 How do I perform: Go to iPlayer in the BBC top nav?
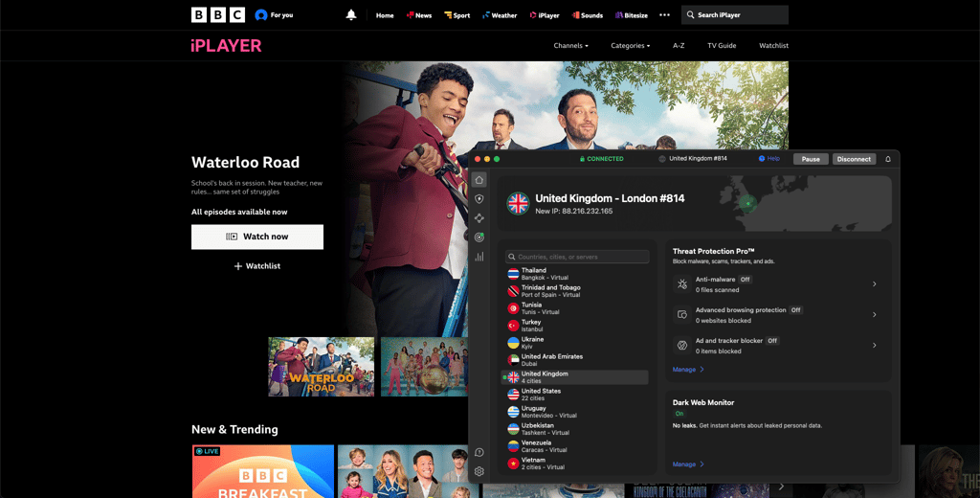(545, 15)
